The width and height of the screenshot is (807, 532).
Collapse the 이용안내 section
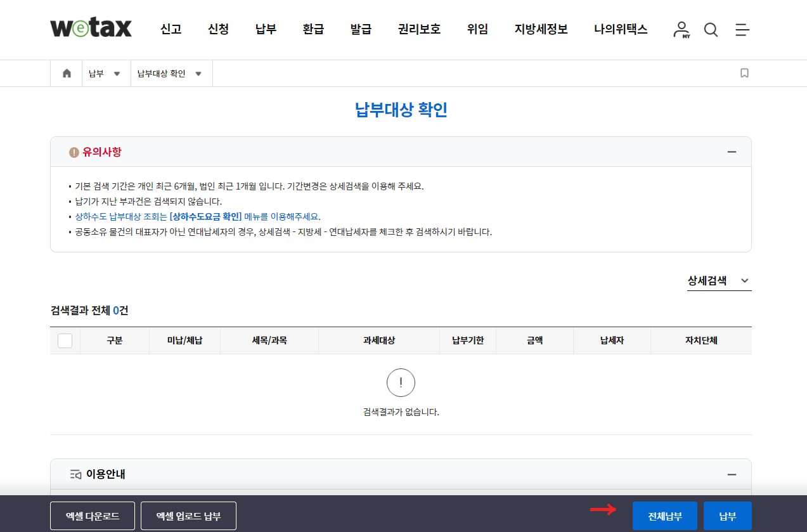tap(732, 474)
